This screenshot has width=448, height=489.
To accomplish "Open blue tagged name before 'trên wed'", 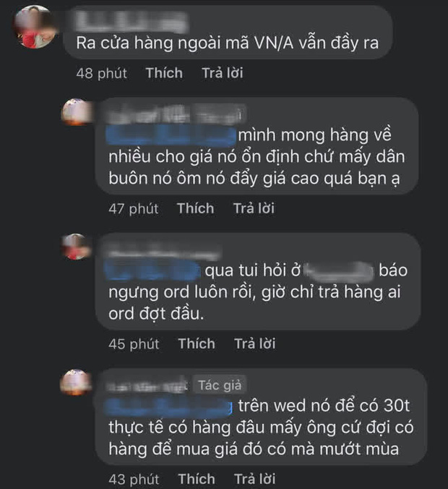I will coord(168,406).
